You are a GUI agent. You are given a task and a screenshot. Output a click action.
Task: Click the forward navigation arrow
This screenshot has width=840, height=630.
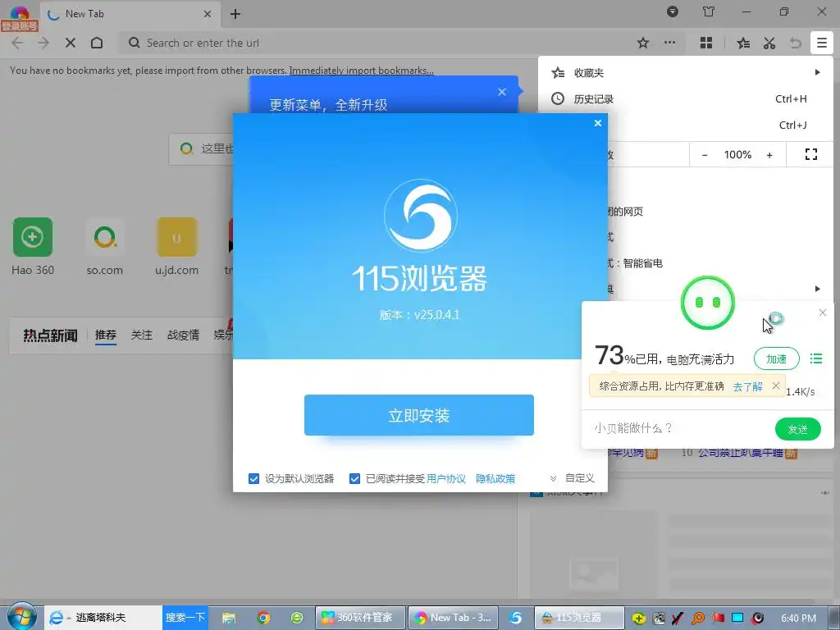pos(43,43)
